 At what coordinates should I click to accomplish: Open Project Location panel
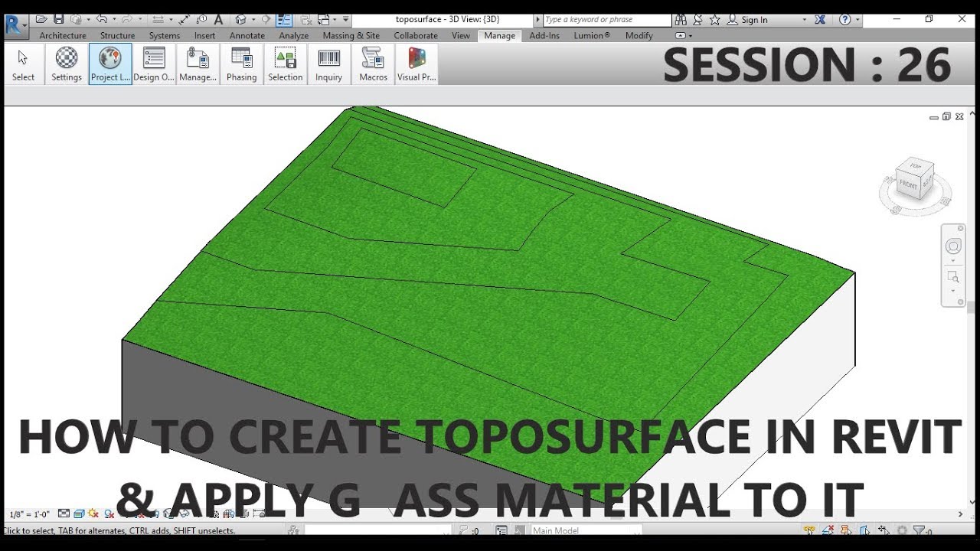110,64
